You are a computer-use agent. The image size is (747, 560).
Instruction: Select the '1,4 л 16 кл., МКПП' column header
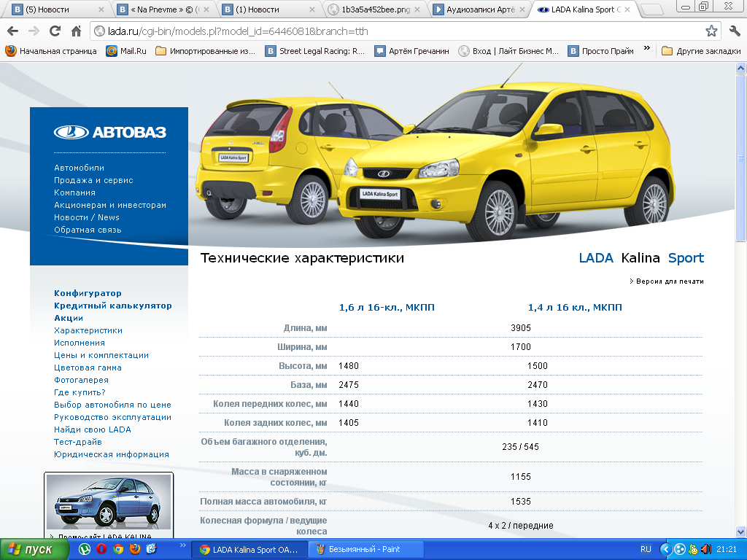click(x=575, y=308)
